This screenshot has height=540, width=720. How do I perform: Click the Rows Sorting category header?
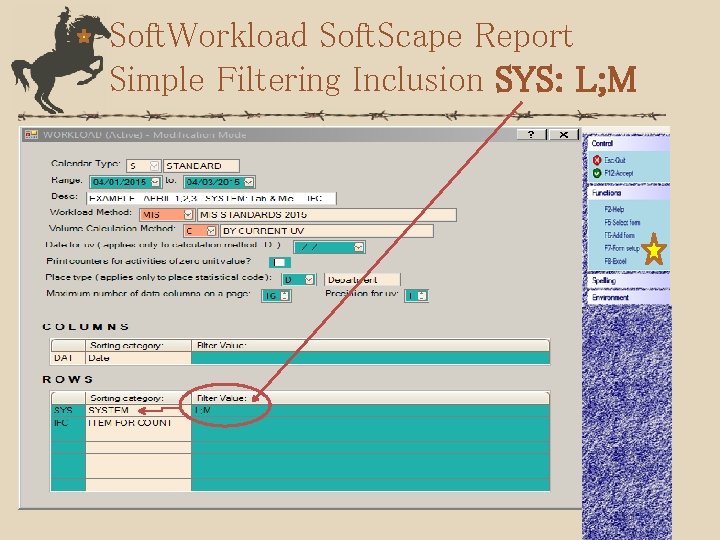[138, 398]
